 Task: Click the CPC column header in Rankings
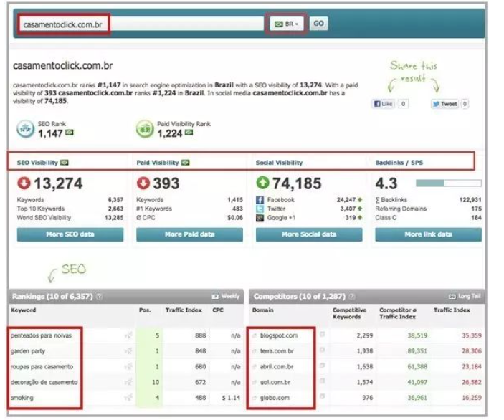coord(218,310)
